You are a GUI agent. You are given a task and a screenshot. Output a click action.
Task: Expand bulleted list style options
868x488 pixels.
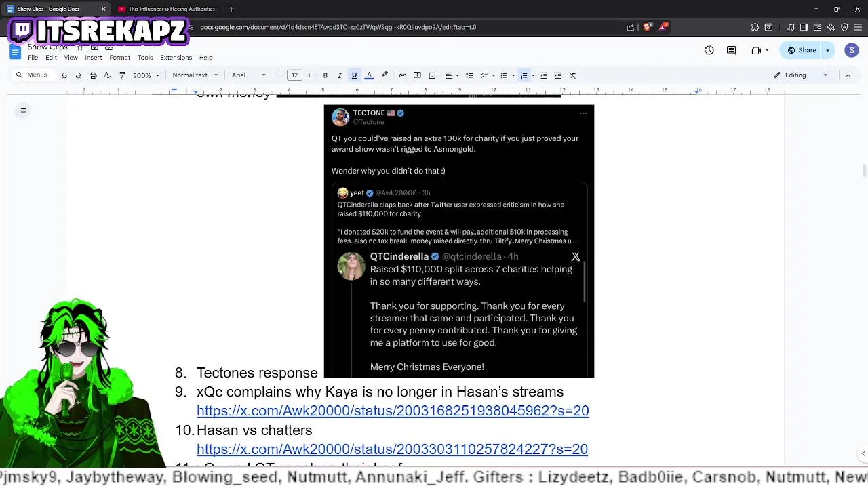coord(513,75)
